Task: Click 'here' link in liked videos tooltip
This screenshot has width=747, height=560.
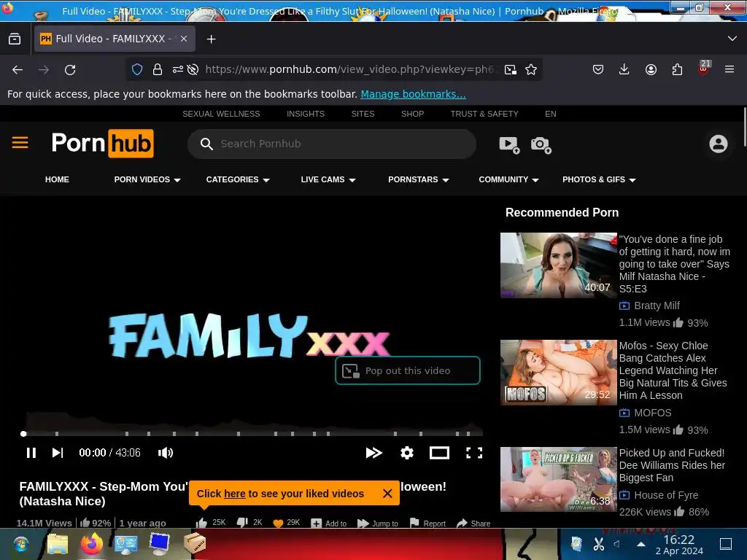Action: (x=234, y=494)
